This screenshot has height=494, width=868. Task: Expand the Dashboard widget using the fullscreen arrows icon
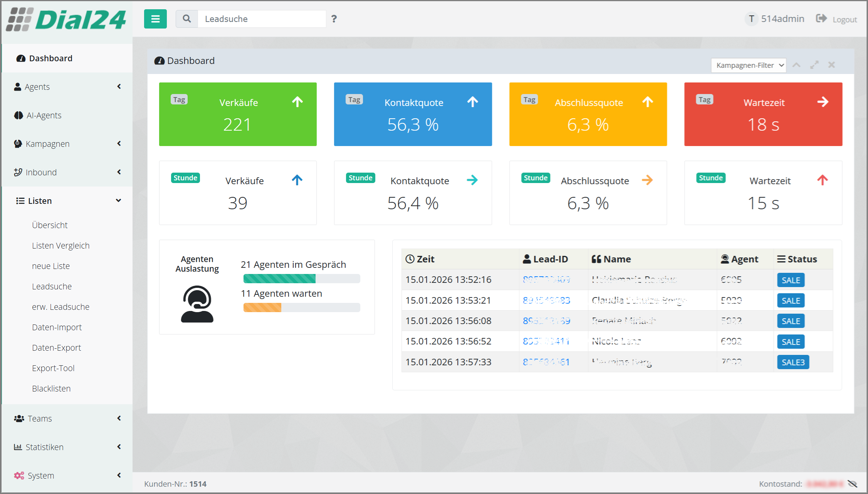click(814, 65)
